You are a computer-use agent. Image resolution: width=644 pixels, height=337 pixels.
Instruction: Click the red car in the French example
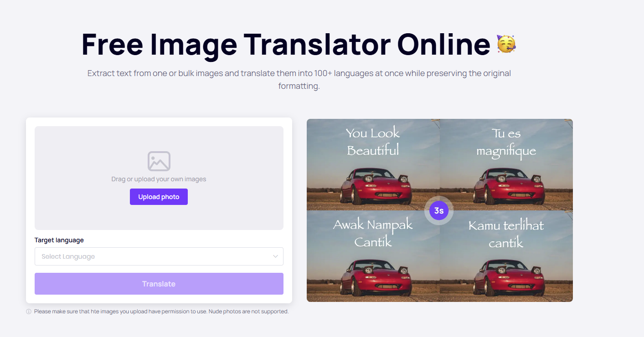click(507, 186)
